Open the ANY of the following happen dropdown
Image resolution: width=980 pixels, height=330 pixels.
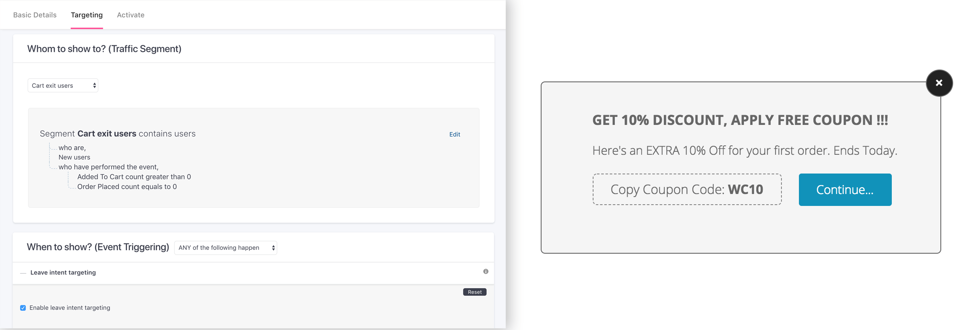coord(225,248)
